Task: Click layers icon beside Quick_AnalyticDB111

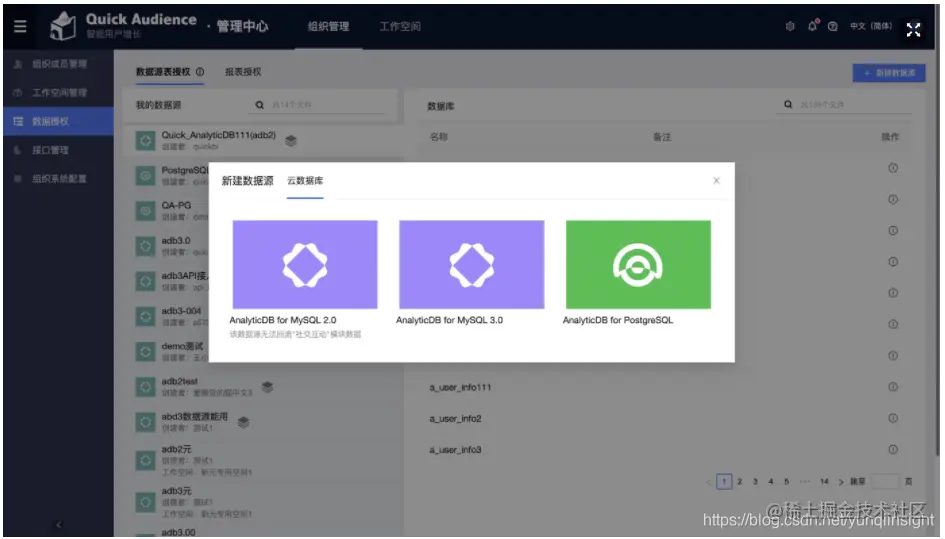Action: tap(290, 140)
